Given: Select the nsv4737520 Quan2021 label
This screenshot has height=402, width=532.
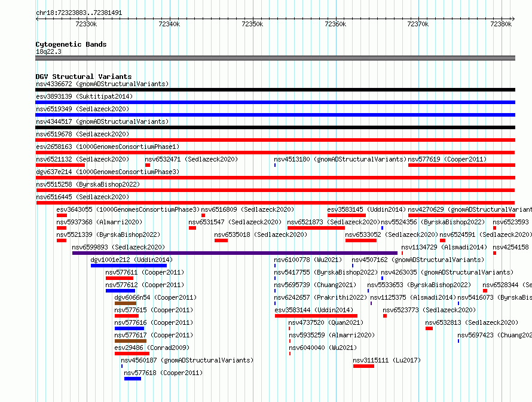Looking at the screenshot, I should click(326, 322).
